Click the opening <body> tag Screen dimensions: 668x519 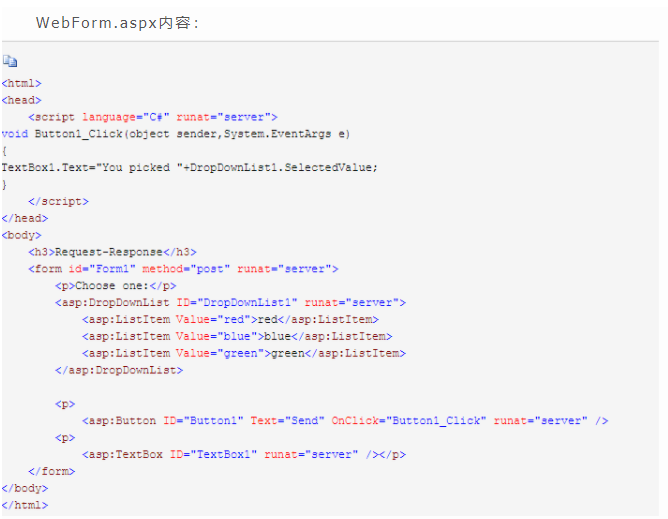point(22,235)
